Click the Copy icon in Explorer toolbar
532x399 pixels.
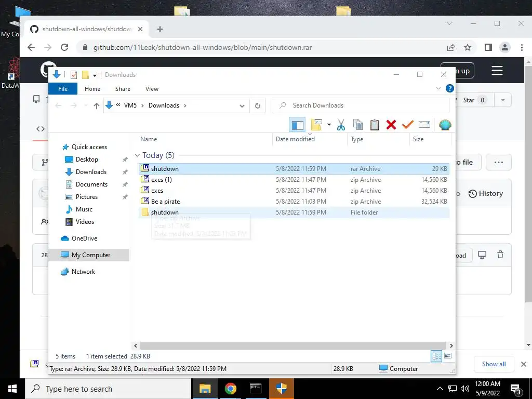click(x=357, y=125)
